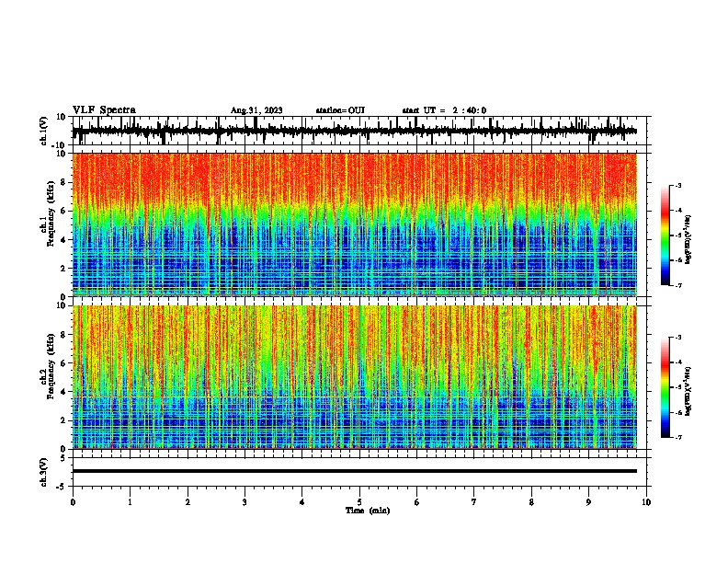The width and height of the screenshot is (728, 563).
Task: Click inside the ch.2 frequency spectrogram
Action: [x=355, y=377]
